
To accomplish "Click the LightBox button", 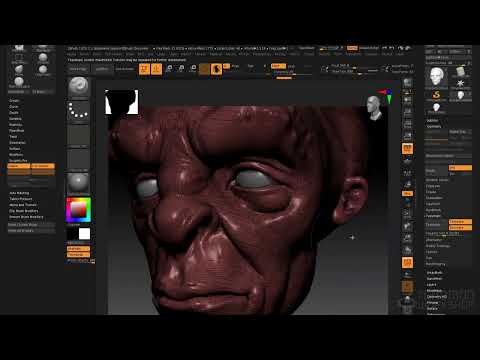I will pos(101,69).
